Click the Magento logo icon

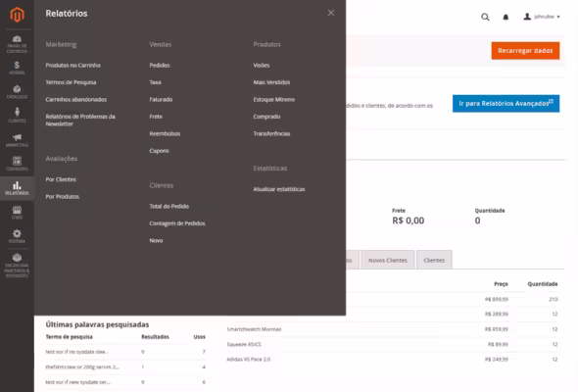(17, 15)
